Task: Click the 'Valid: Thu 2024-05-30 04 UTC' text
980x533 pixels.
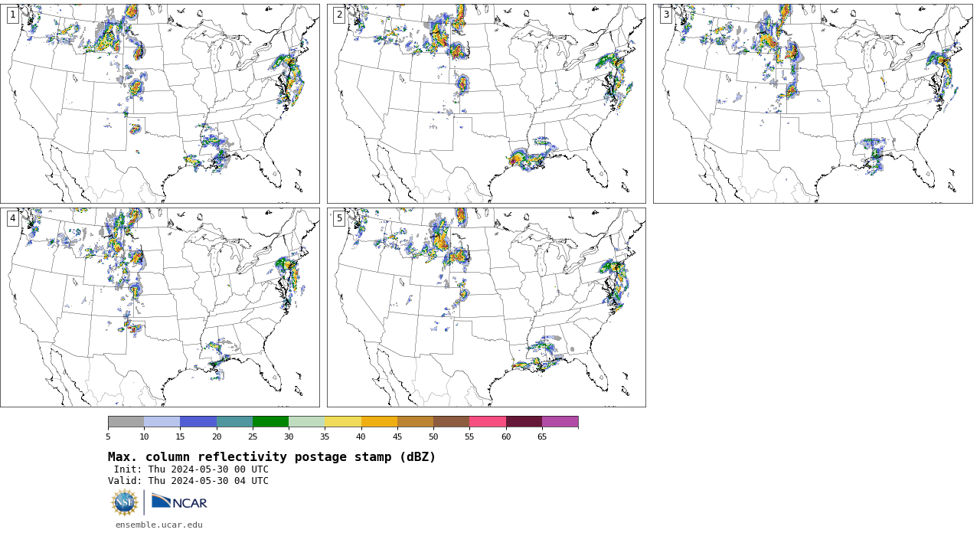Action: [188, 481]
